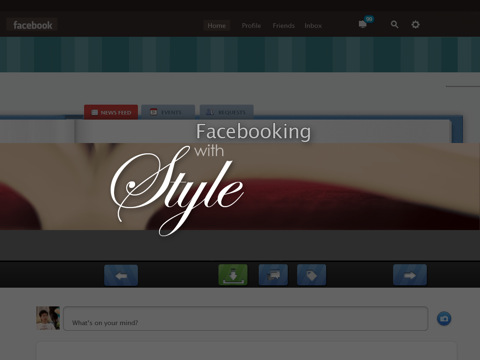
Task: Open the Home tab
Action: 217,25
